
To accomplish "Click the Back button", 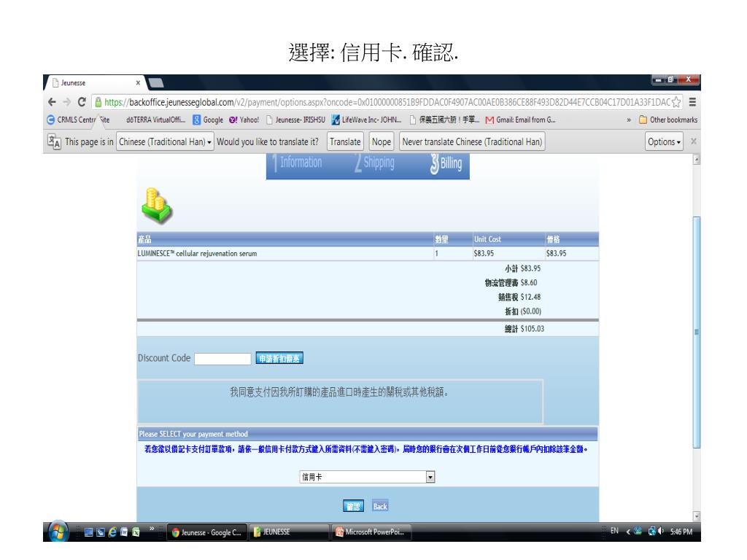I will pos(379,506).
